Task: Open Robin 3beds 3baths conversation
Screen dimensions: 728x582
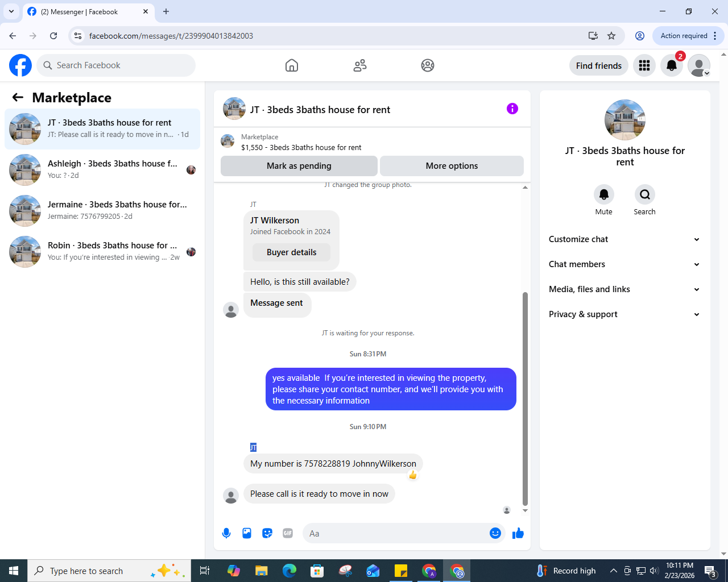Action: point(102,252)
